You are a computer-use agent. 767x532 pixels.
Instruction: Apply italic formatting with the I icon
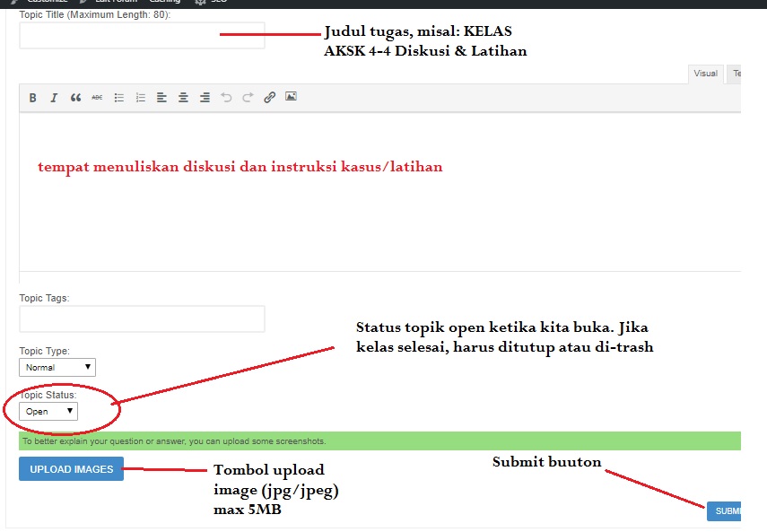54,98
